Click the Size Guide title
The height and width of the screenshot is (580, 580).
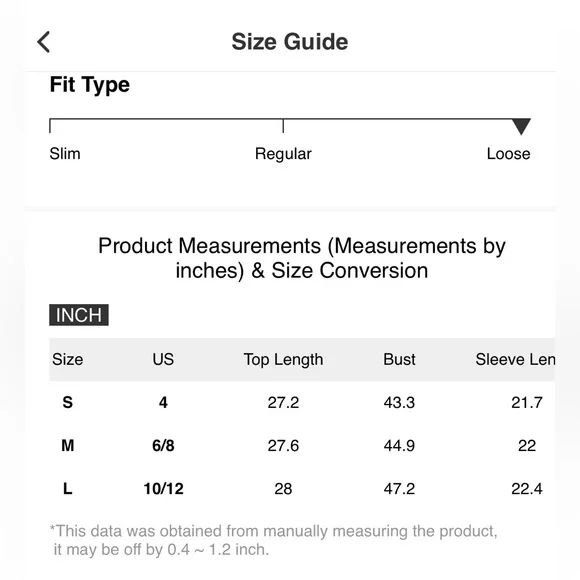tap(290, 41)
